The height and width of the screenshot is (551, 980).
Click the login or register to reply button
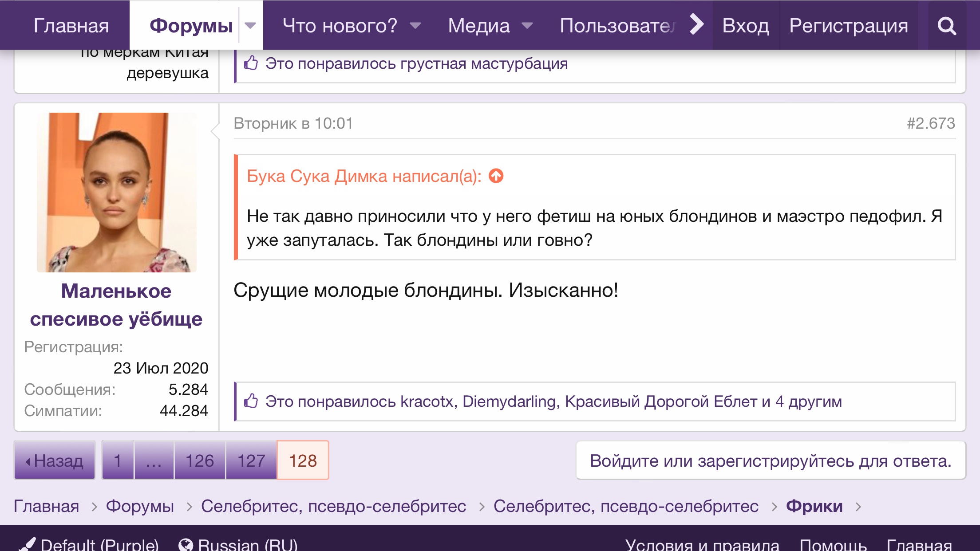(771, 460)
